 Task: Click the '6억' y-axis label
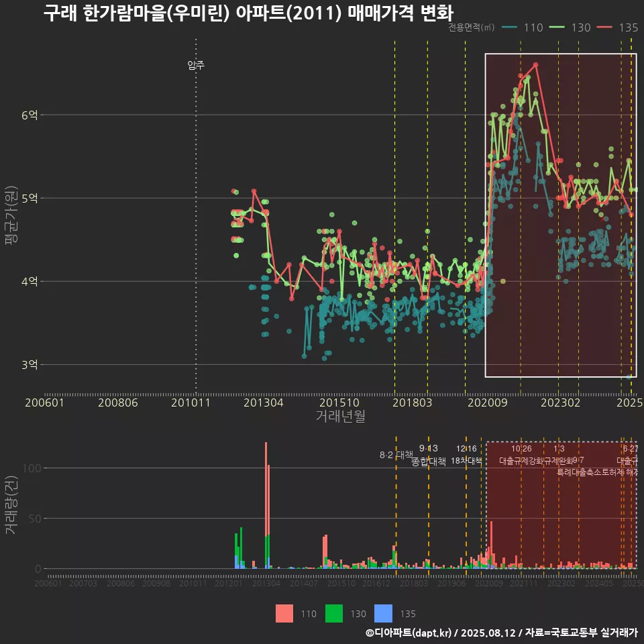coord(30,115)
